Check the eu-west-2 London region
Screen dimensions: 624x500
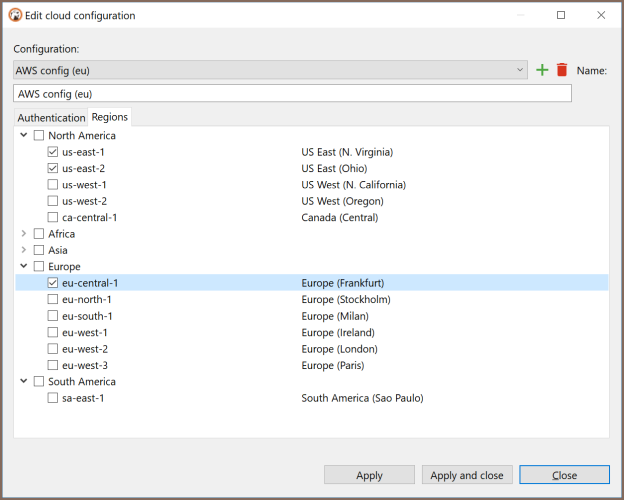coord(53,349)
